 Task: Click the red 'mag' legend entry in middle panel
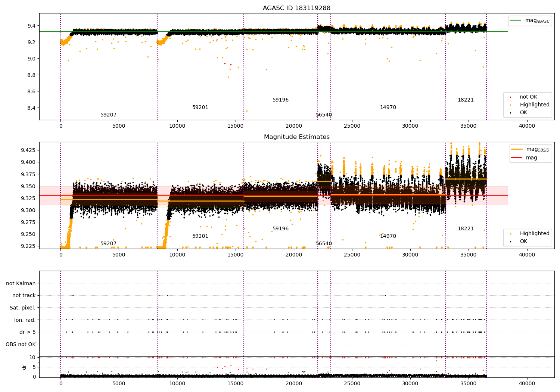pos(525,158)
